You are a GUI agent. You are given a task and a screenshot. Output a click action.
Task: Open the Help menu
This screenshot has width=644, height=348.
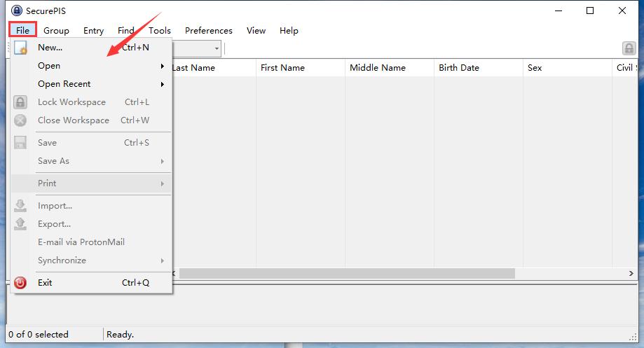click(289, 31)
